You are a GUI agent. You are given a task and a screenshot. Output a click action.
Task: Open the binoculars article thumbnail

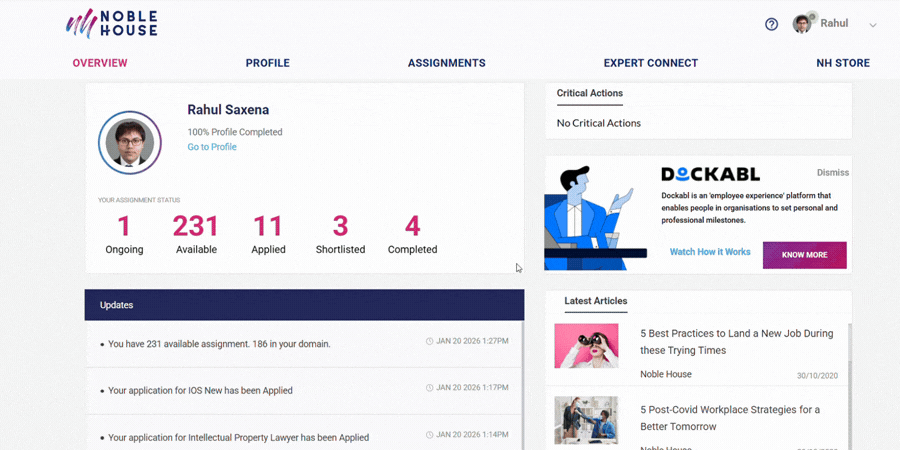click(586, 345)
